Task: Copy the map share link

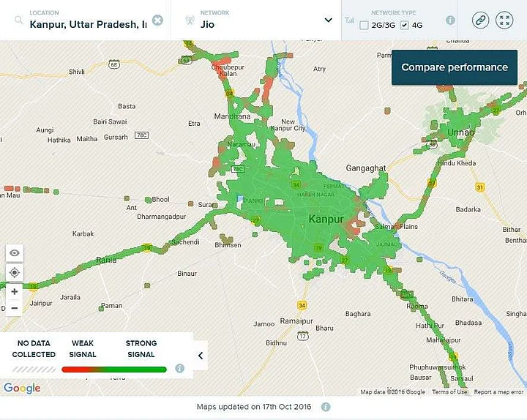Action: (480, 20)
